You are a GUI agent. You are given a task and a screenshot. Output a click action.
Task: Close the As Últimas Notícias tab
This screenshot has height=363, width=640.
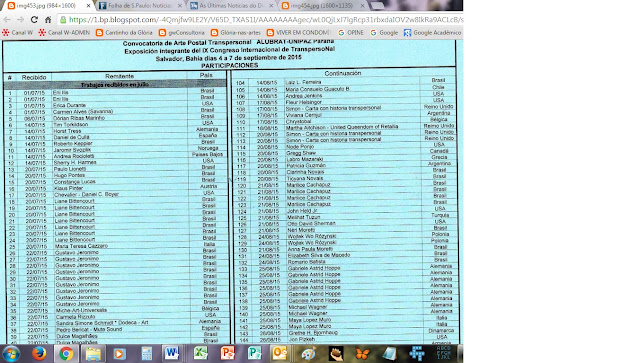tap(271, 6)
